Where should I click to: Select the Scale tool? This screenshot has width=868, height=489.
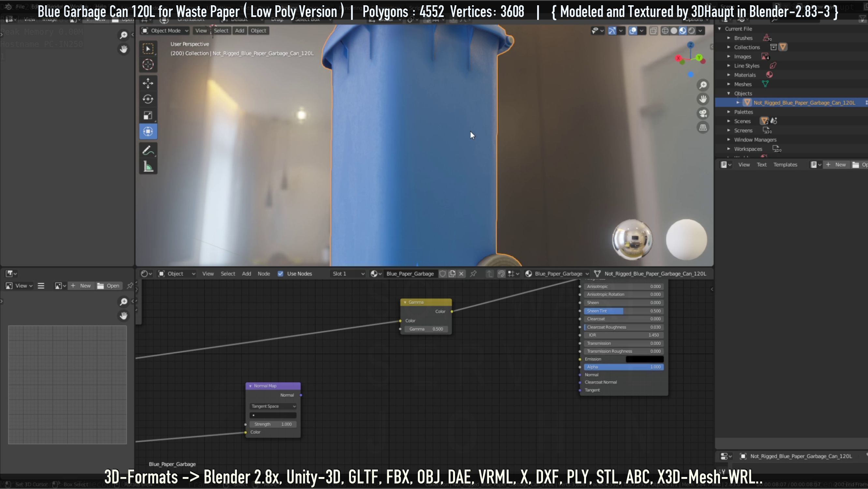[x=148, y=115]
